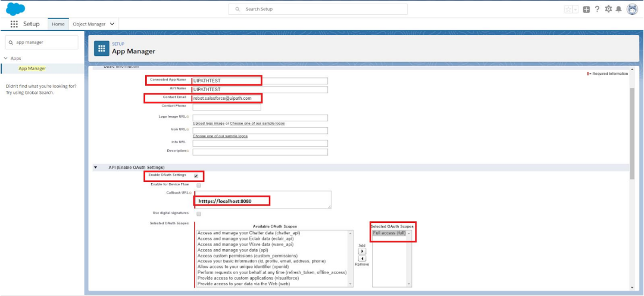The height and width of the screenshot is (296, 644).
Task: Open the favorites list dropdown arrow
Action: [576, 10]
